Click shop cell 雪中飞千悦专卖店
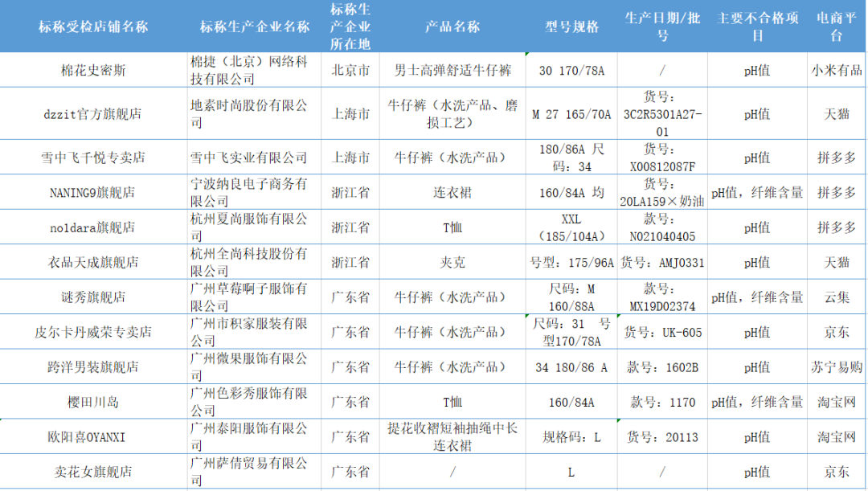 tap(93, 158)
